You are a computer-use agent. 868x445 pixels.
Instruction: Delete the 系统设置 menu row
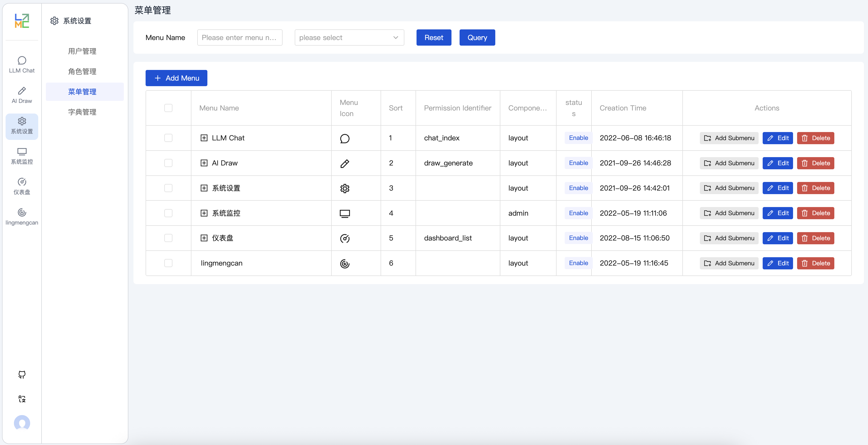pos(815,188)
